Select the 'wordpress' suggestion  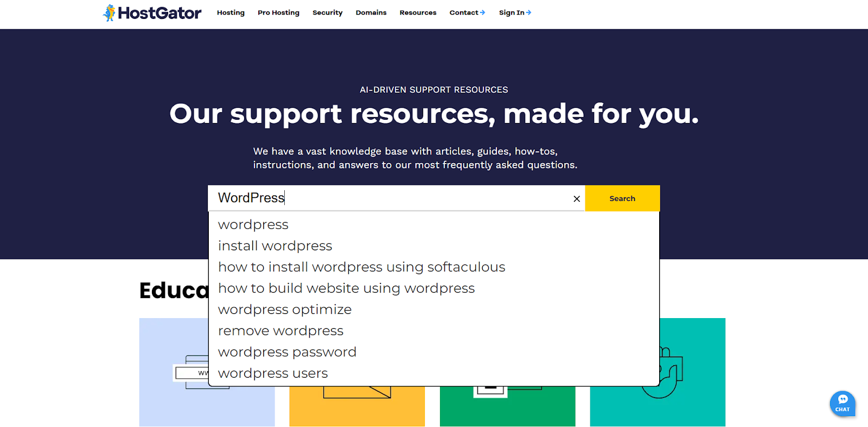point(433,224)
